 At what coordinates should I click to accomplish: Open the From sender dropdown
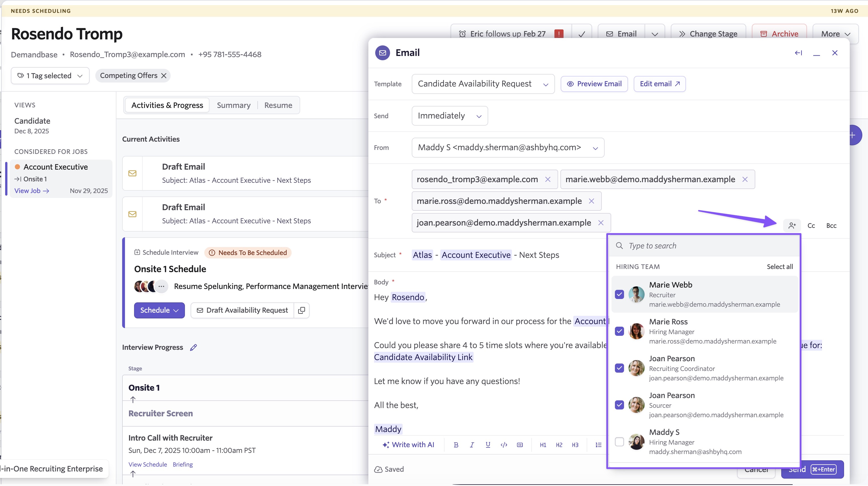(x=507, y=148)
